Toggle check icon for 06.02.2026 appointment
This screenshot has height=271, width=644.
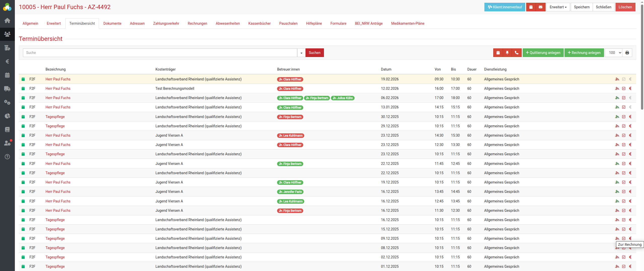point(624,98)
